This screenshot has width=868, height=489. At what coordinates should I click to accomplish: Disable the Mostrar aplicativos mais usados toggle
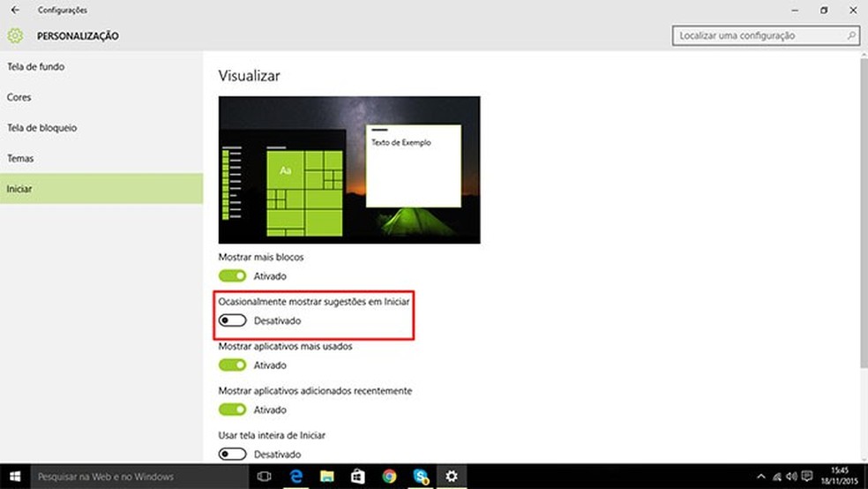pos(233,365)
